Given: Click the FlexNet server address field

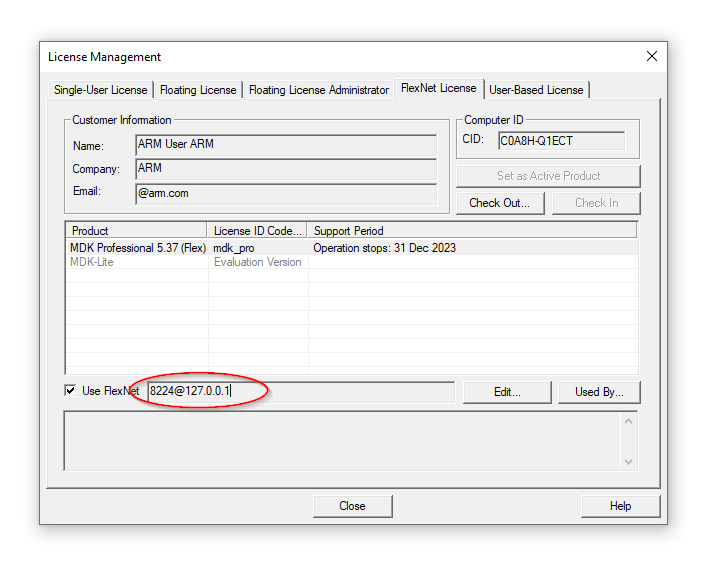Looking at the screenshot, I should [300, 392].
